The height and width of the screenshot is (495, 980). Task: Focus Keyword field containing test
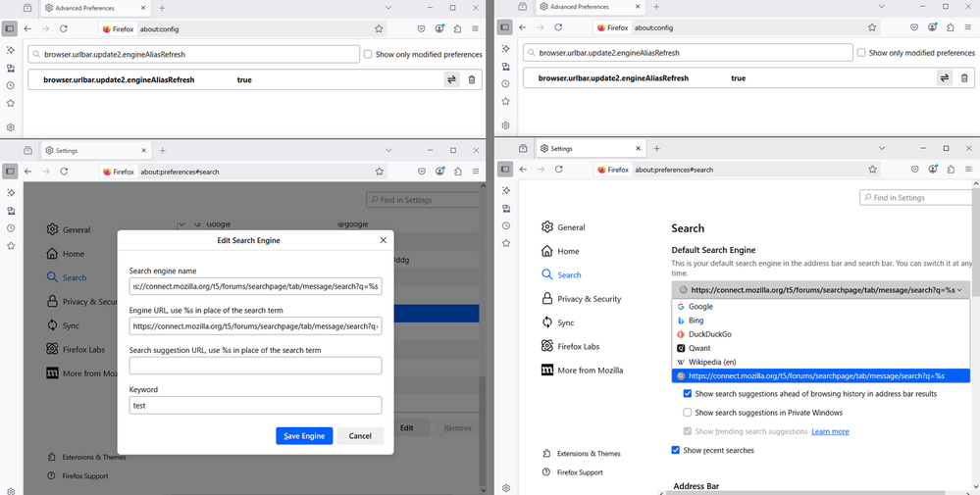coord(255,405)
